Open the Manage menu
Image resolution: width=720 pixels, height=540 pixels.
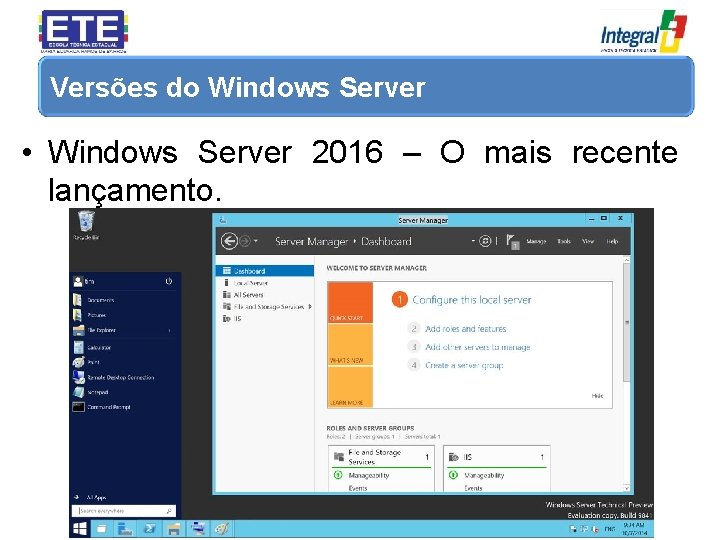(536, 241)
